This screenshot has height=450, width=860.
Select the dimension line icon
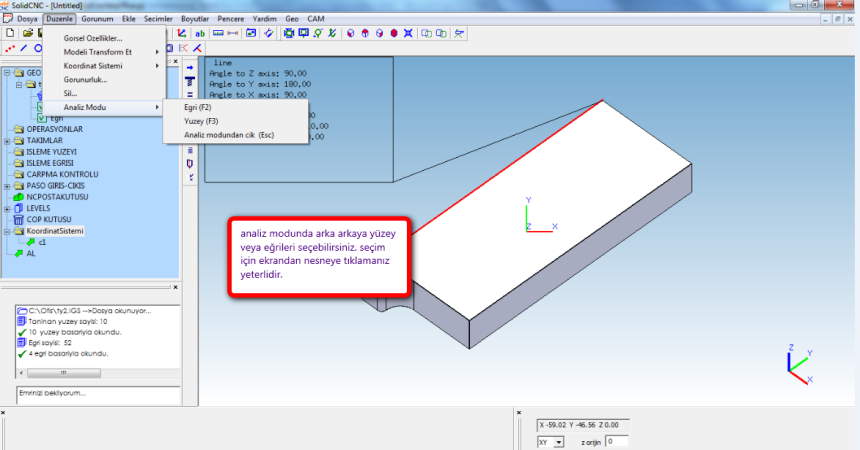click(x=233, y=33)
